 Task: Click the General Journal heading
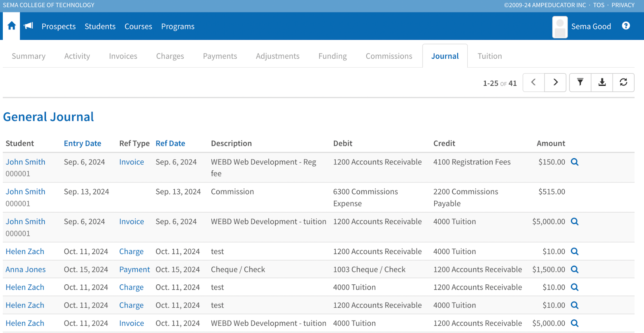click(49, 117)
